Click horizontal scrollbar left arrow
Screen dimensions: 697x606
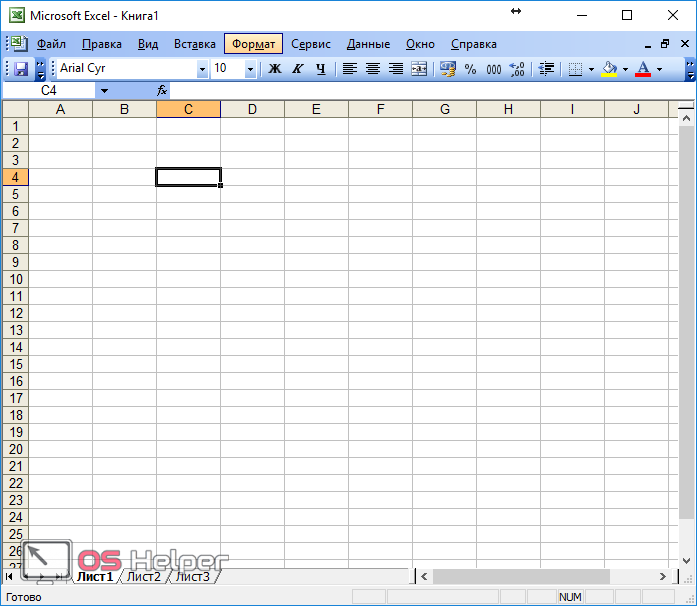click(x=424, y=577)
